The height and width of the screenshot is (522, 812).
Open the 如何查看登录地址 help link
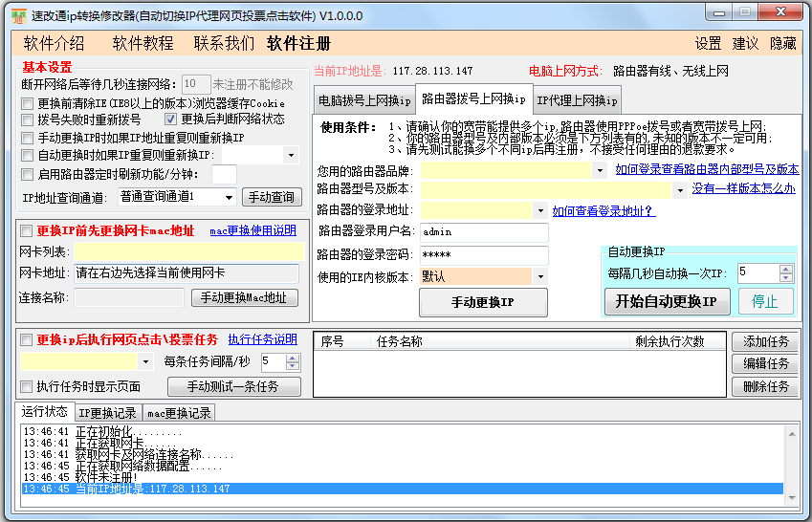tap(603, 211)
